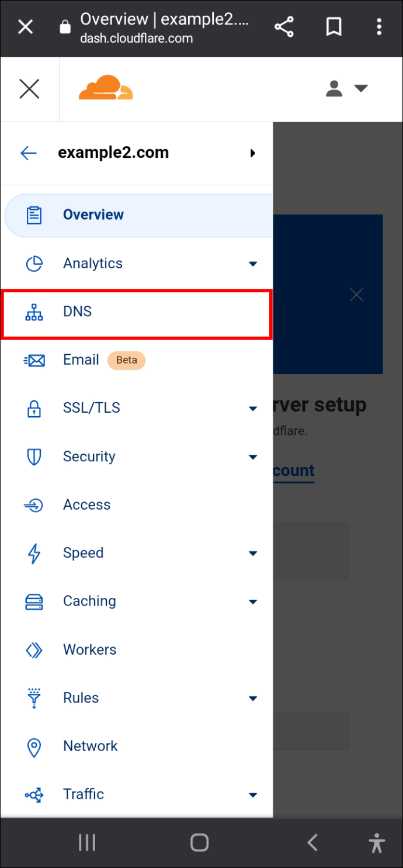Select the Rules label

pyautogui.click(x=81, y=698)
